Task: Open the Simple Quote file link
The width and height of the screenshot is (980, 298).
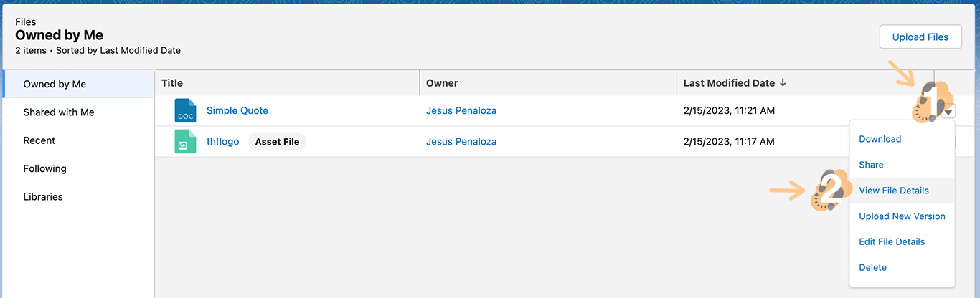Action: tap(237, 111)
